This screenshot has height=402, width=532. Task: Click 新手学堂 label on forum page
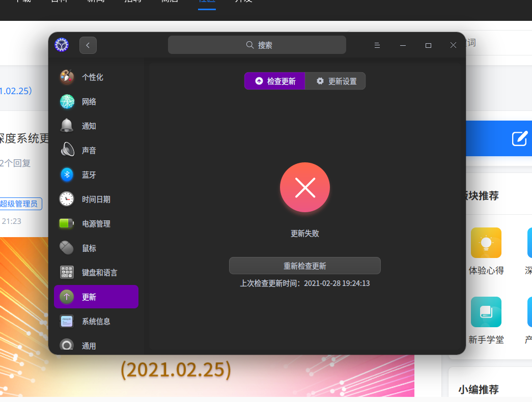point(486,339)
